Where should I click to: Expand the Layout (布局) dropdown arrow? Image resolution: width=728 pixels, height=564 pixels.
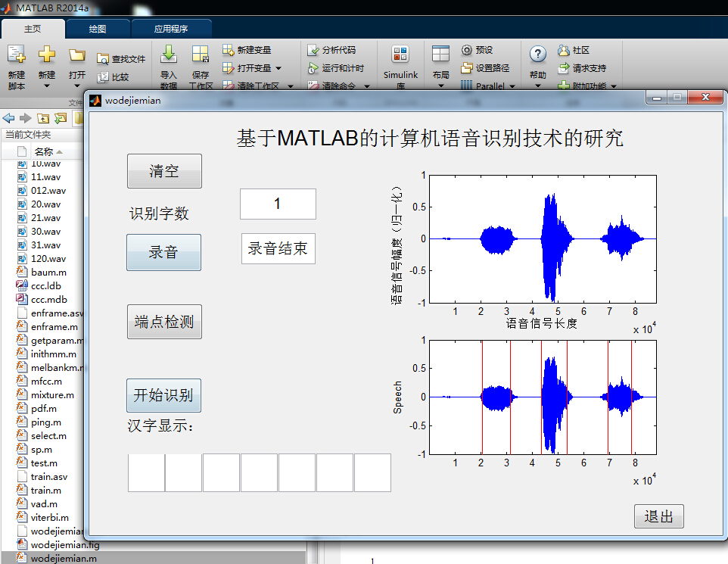point(440,86)
